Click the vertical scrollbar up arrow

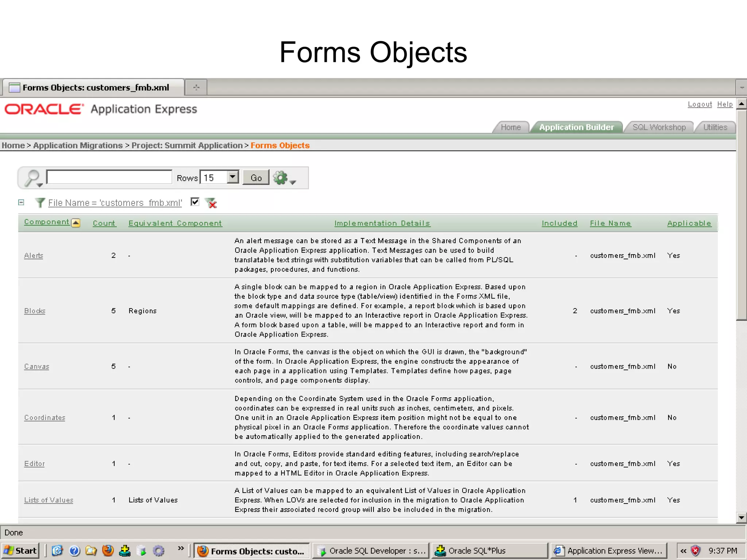[x=742, y=104]
